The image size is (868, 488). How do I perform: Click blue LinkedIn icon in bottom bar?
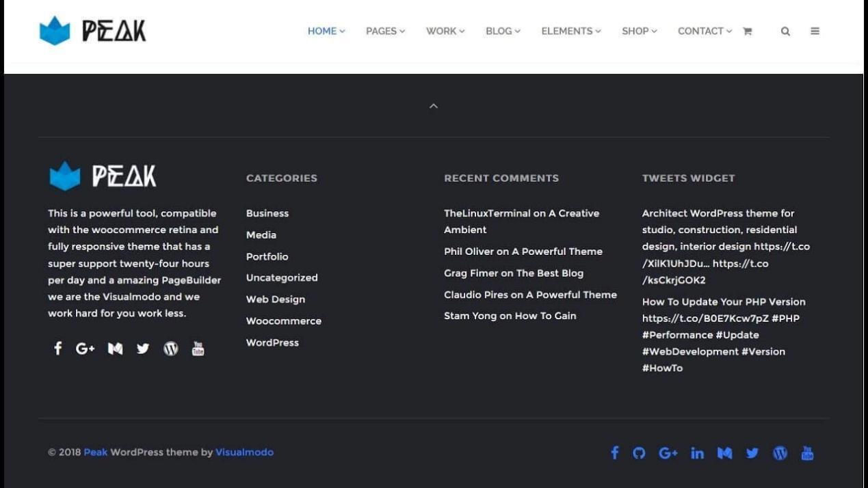tap(697, 453)
